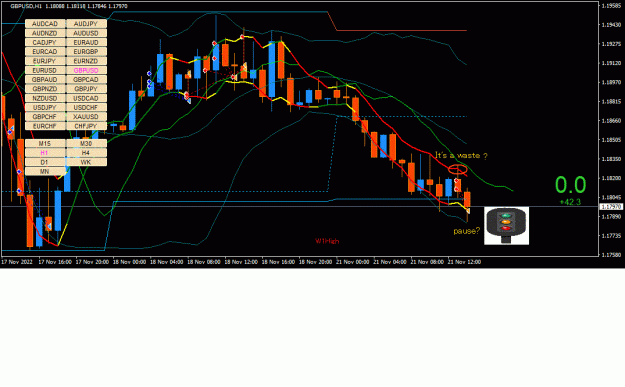Switch to XAUUSD gold chart

pos(86,117)
